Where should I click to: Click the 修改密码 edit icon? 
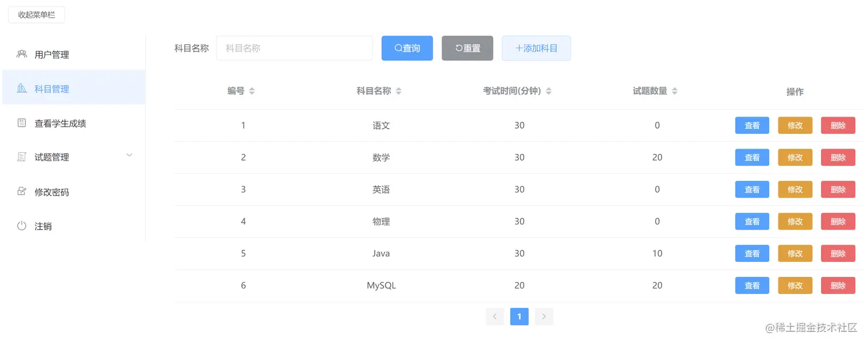click(x=22, y=191)
